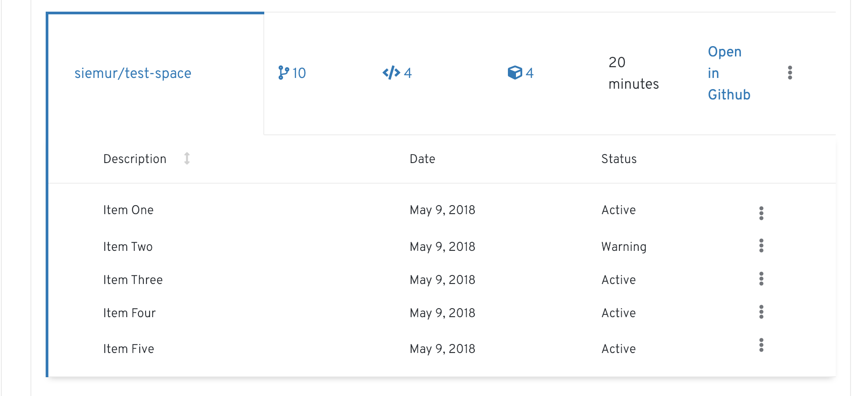Click the cube package icon showing 4

pos(515,73)
